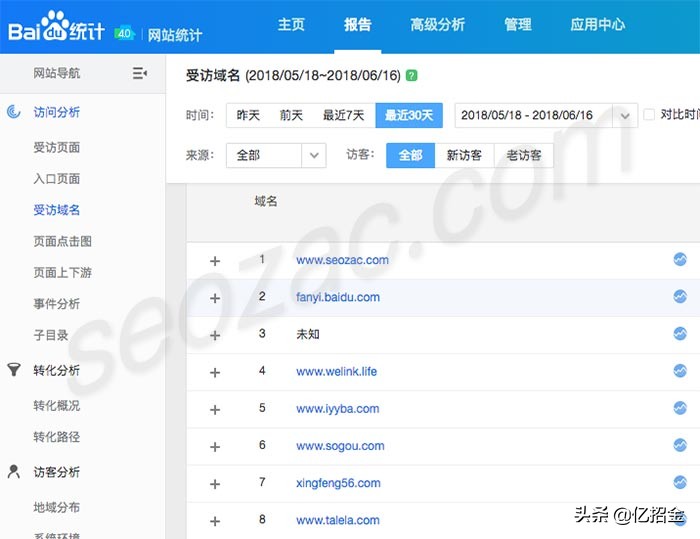This screenshot has height=539, width=700.
Task: Choose the 最近7天 time range button
Action: (343, 115)
